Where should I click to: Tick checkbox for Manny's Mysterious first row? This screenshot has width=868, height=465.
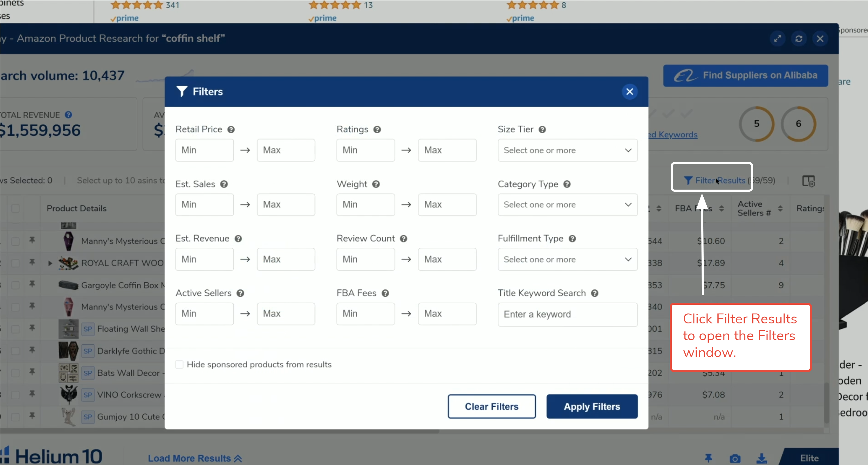(x=16, y=241)
